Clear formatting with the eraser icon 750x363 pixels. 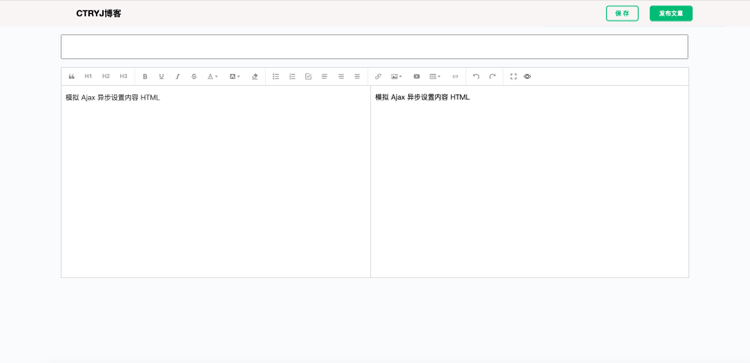pyautogui.click(x=255, y=77)
